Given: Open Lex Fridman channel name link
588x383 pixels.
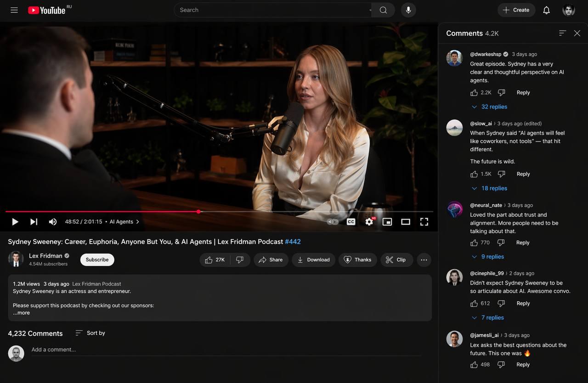Looking at the screenshot, I should (45, 256).
